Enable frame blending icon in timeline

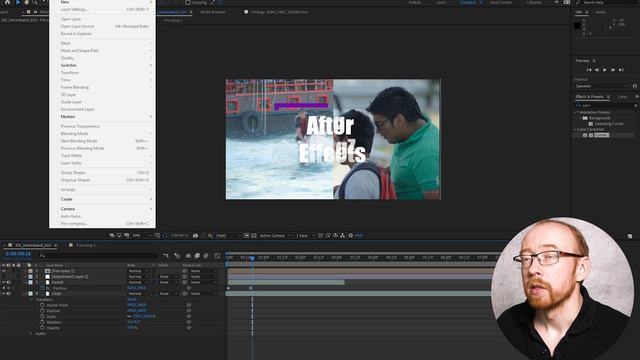pyautogui.click(x=197, y=256)
